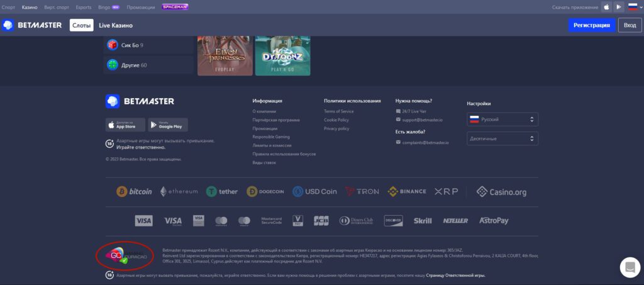Click the AstroPay payment logo
This screenshot has width=644, height=285.
494,221
